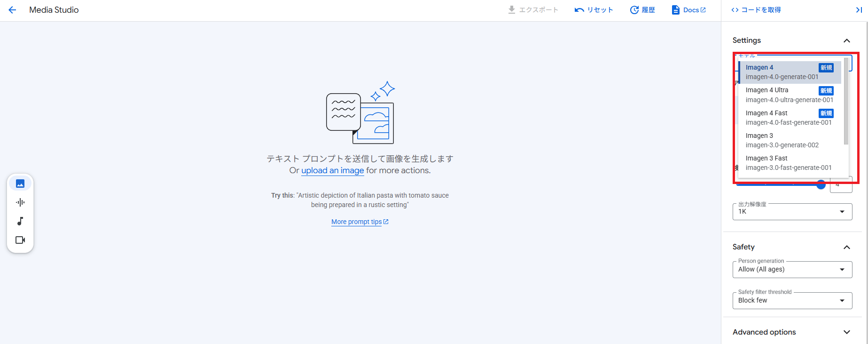Click the Media Studio title text

54,10
